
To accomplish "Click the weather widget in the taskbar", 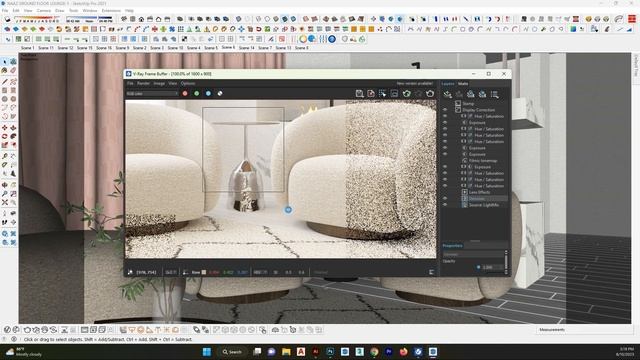I will (x=23, y=352).
